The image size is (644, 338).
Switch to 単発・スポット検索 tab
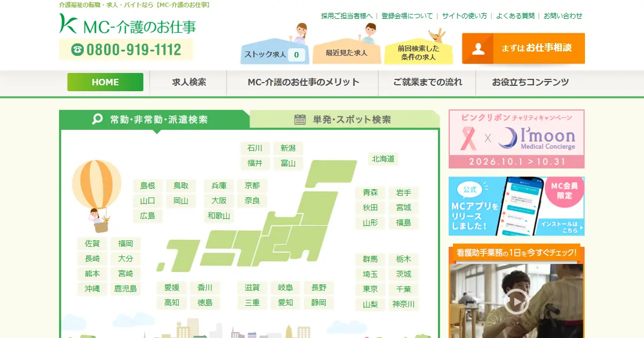pos(345,119)
